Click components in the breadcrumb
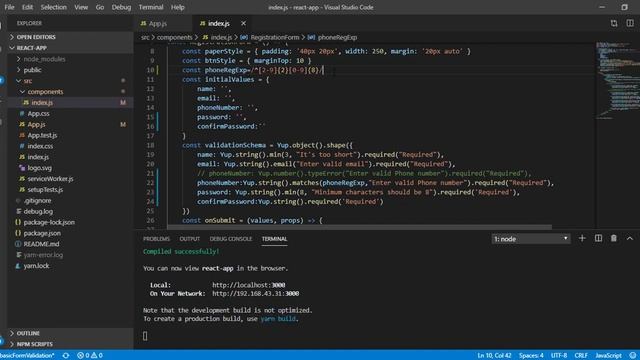The height and width of the screenshot is (360, 640). coord(174,38)
